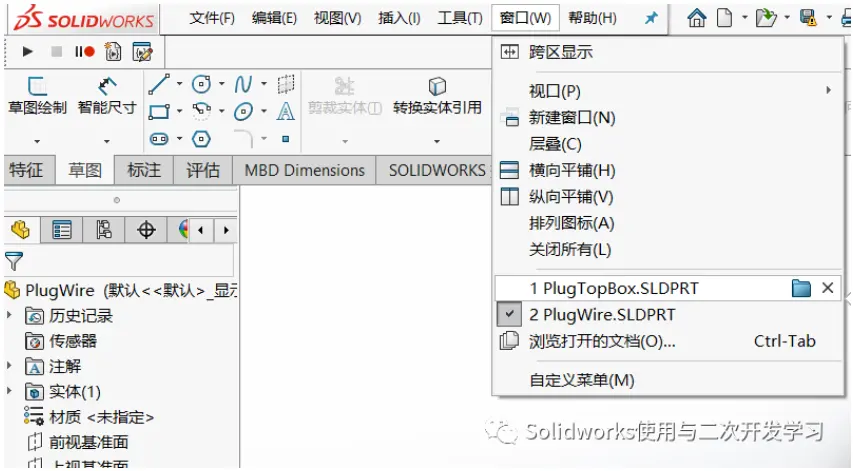Open the Slot tool dropdown arrow
Viewport: 853px width, 471px height.
(179, 139)
